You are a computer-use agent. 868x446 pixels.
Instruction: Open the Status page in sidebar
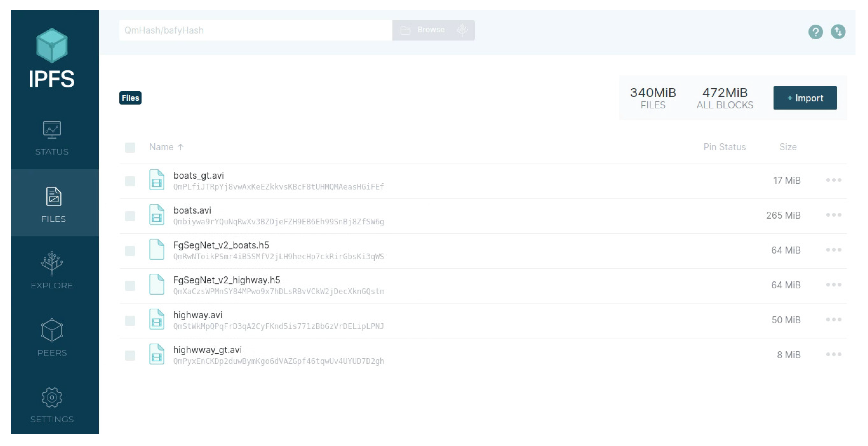coord(52,138)
